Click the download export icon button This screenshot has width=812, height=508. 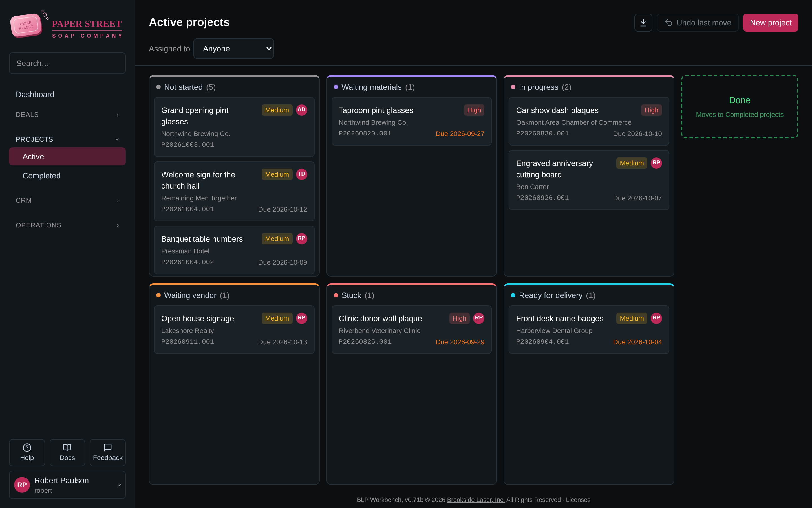(643, 23)
